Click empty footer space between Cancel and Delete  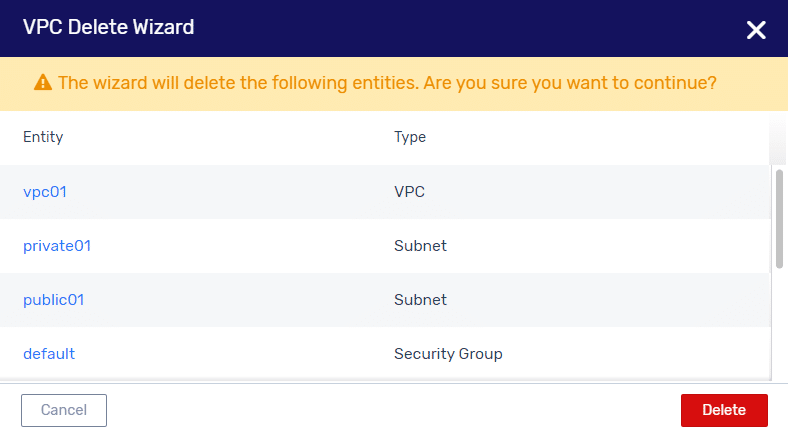tap(393, 410)
